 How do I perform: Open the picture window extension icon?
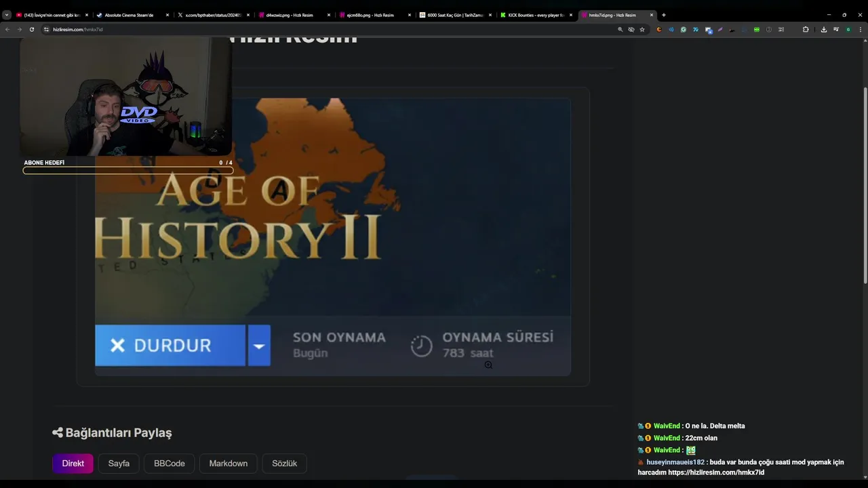[x=708, y=29]
